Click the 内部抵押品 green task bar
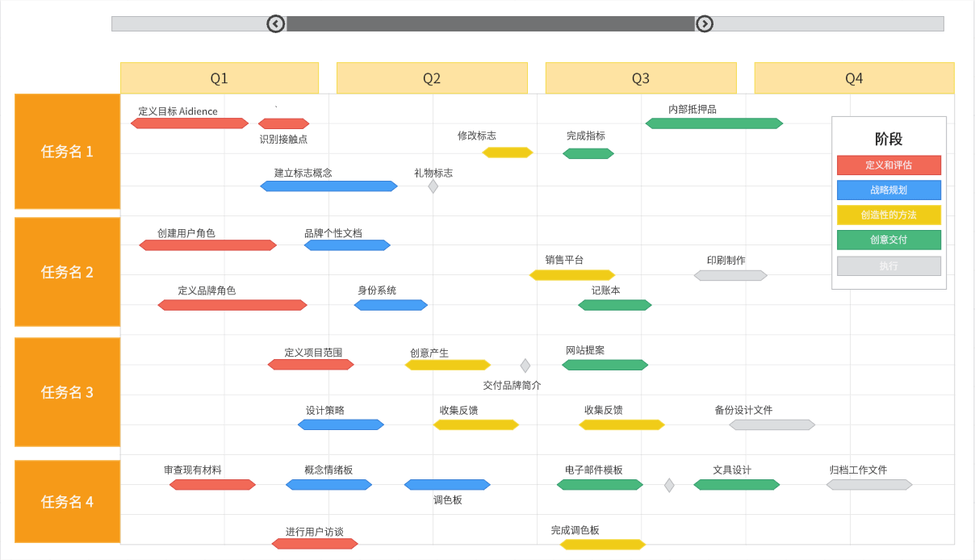This screenshot has height=560, width=975. 713,123
